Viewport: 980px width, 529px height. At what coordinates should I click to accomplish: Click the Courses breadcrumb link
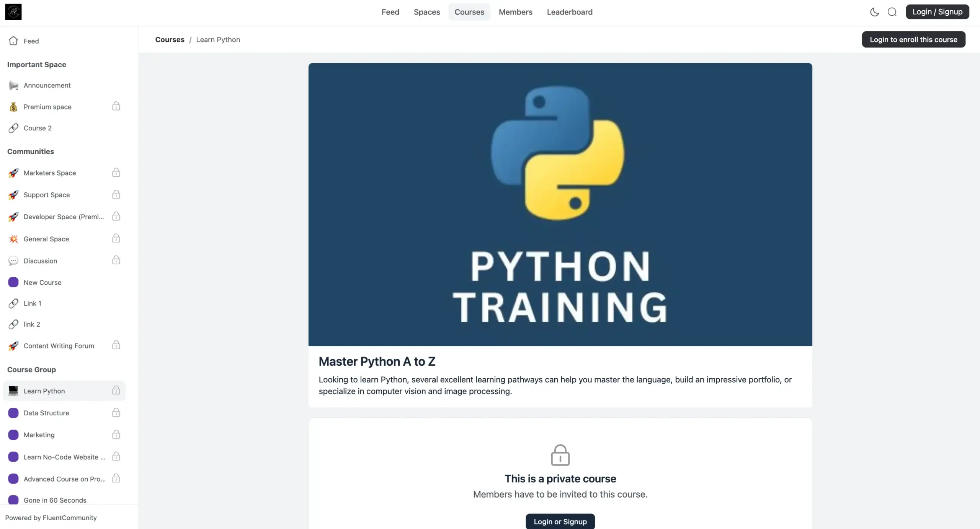tap(170, 39)
